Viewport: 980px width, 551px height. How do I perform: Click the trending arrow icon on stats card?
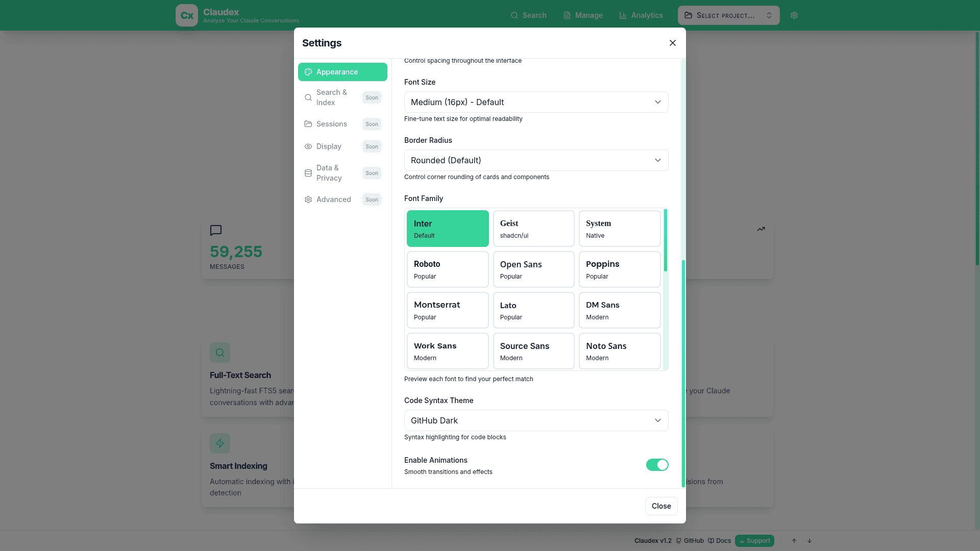(x=761, y=229)
